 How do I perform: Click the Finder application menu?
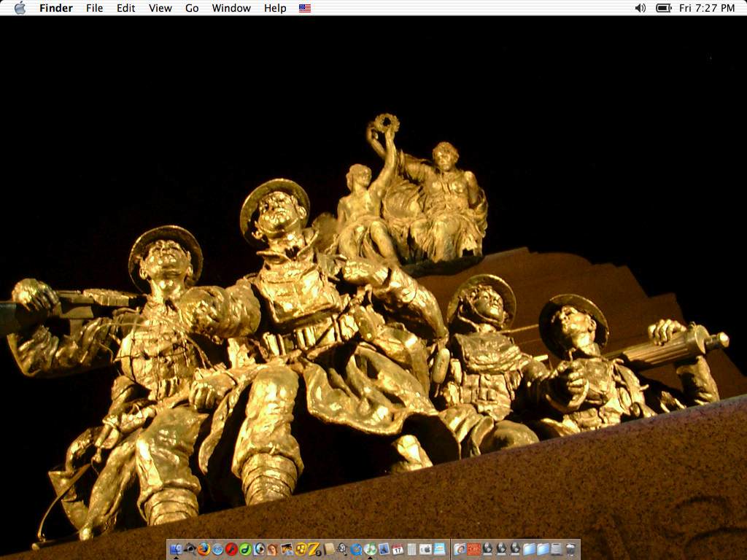[x=56, y=8]
